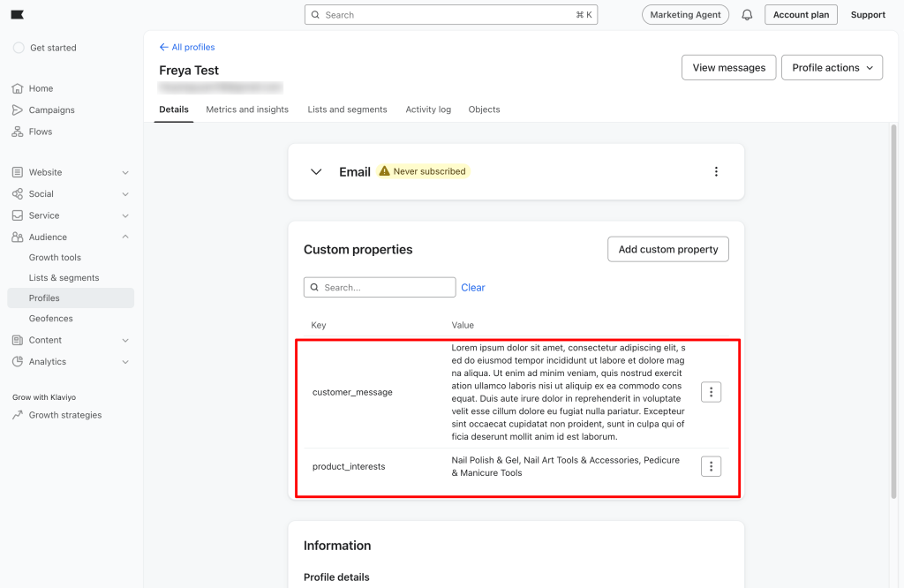Click the Content icon in sidebar

point(18,340)
